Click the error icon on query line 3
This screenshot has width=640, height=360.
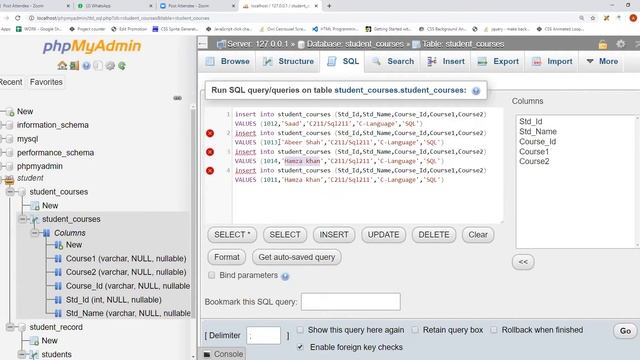coord(210,152)
